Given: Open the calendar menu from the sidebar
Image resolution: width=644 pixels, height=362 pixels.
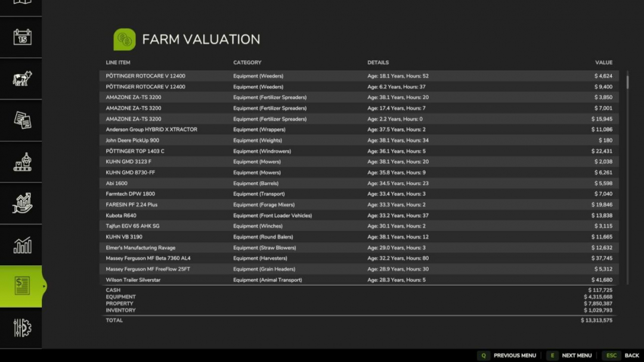Looking at the screenshot, I should click(x=21, y=36).
